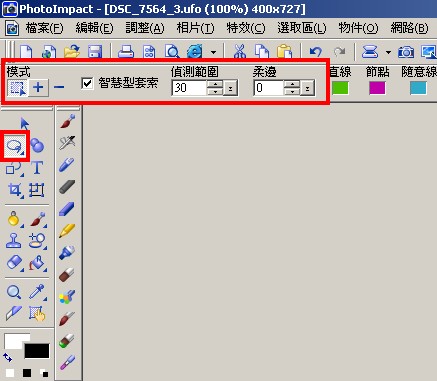Select the Bucket Fill tool
The image size is (437, 381).
point(37,263)
